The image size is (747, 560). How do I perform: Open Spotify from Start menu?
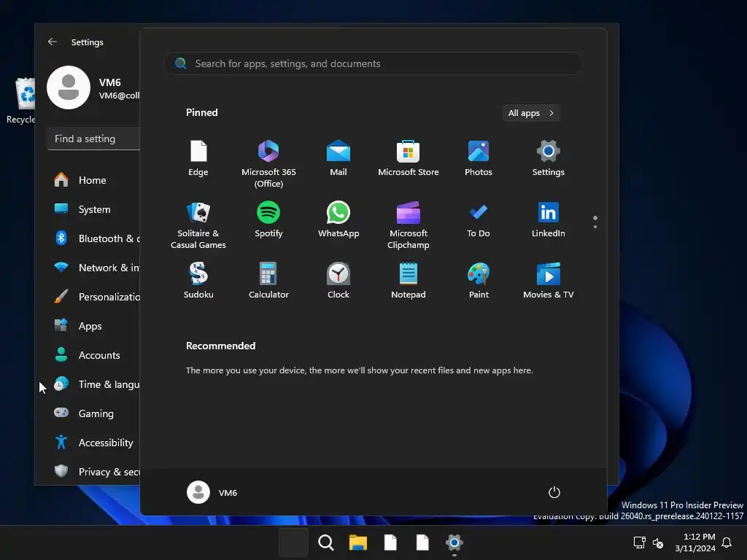pos(268,220)
